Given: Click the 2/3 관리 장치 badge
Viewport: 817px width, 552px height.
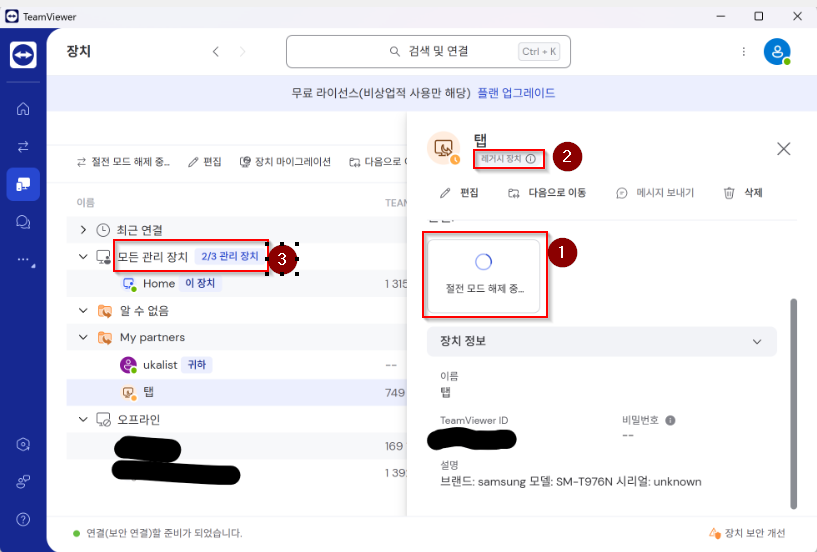Looking at the screenshot, I should [x=230, y=256].
